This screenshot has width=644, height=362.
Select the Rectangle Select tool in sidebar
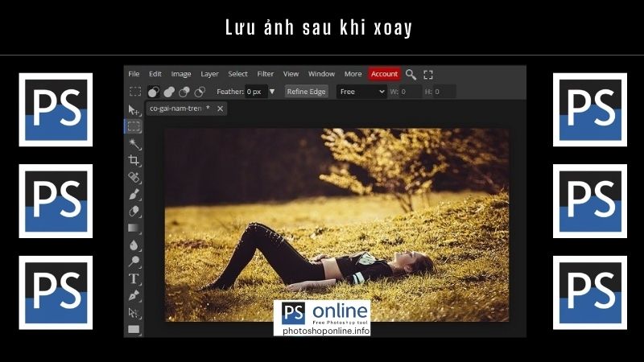(x=134, y=126)
